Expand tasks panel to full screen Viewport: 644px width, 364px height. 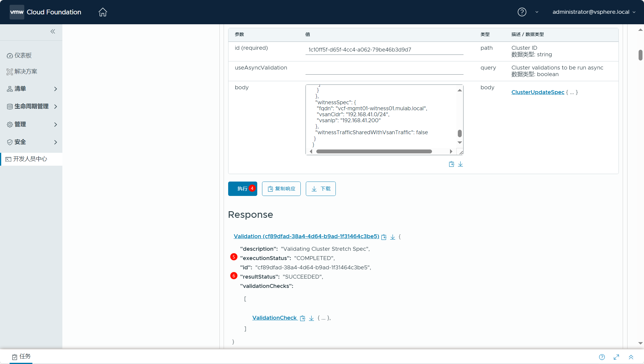[616, 357]
